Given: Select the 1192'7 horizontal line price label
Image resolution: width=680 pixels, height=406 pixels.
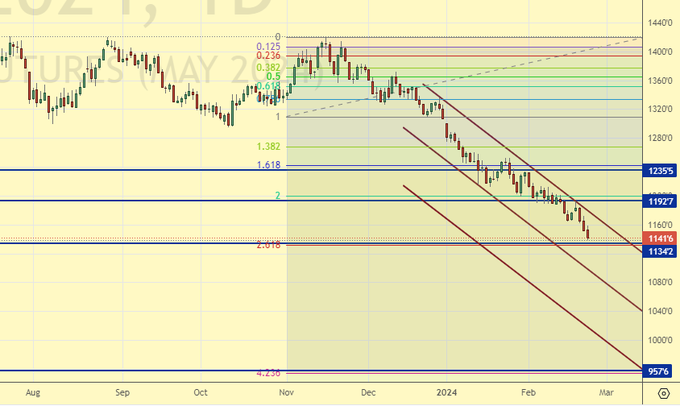Looking at the screenshot, I should click(x=660, y=200).
